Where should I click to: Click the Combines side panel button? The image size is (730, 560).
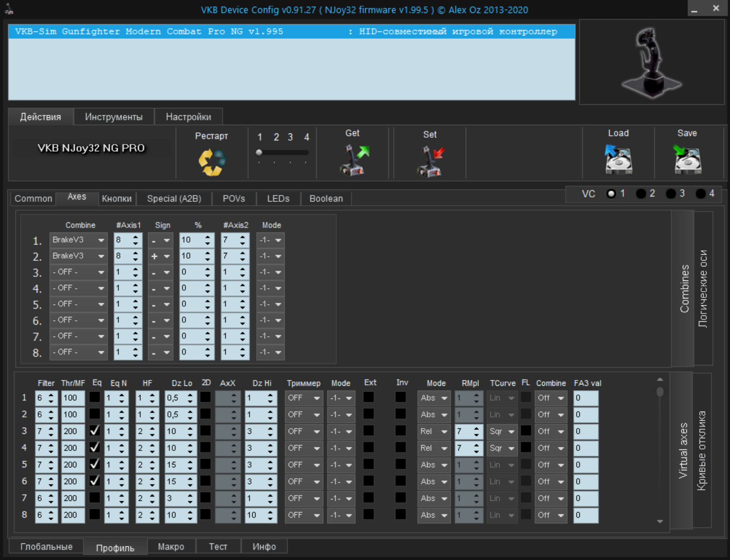tap(684, 289)
